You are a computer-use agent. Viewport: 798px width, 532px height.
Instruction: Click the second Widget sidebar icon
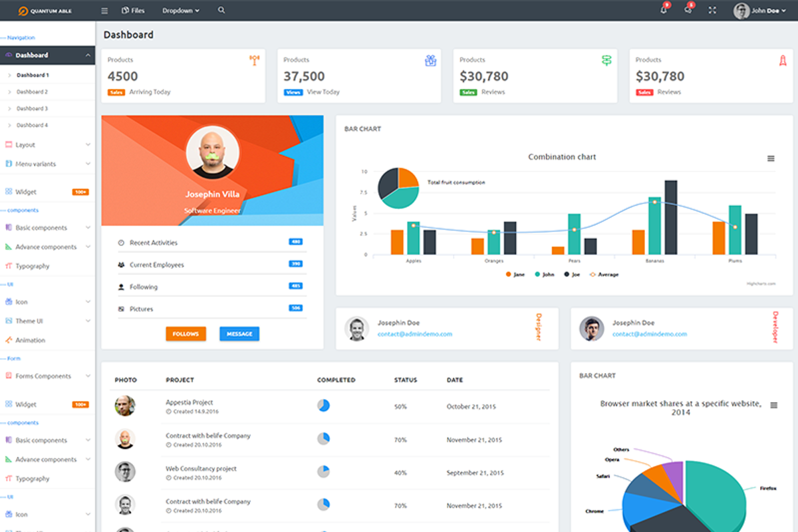point(9,404)
